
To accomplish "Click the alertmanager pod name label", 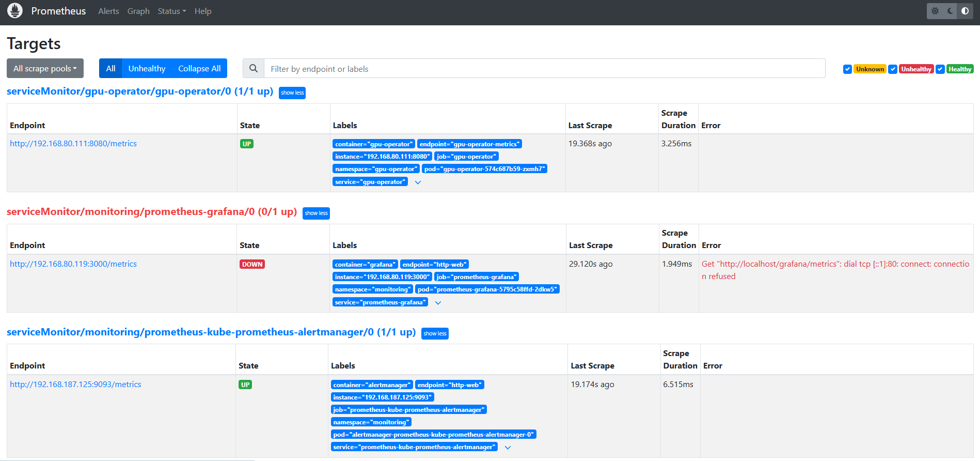I will (434, 435).
